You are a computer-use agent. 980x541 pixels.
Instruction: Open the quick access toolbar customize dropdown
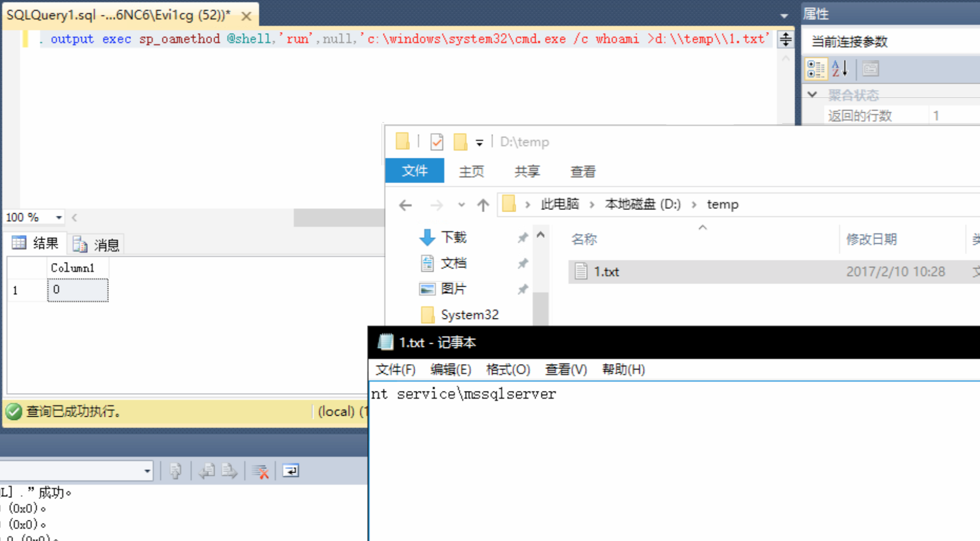click(x=479, y=142)
